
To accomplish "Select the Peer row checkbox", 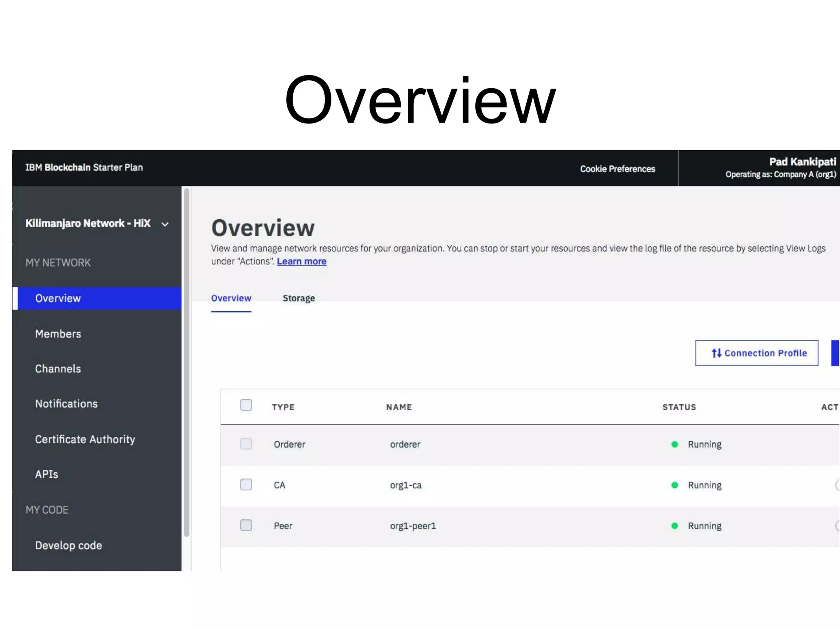I will point(246,525).
